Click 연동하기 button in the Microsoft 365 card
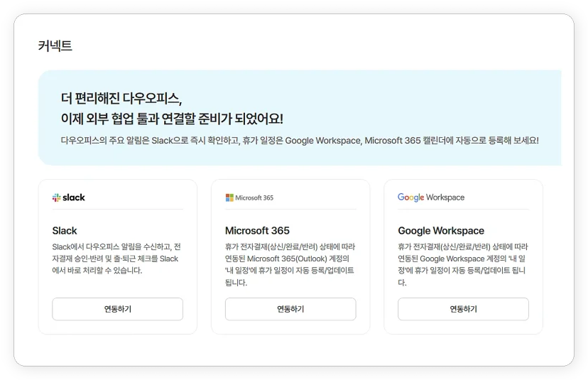Viewport: 588px width, 380px height. 290,309
